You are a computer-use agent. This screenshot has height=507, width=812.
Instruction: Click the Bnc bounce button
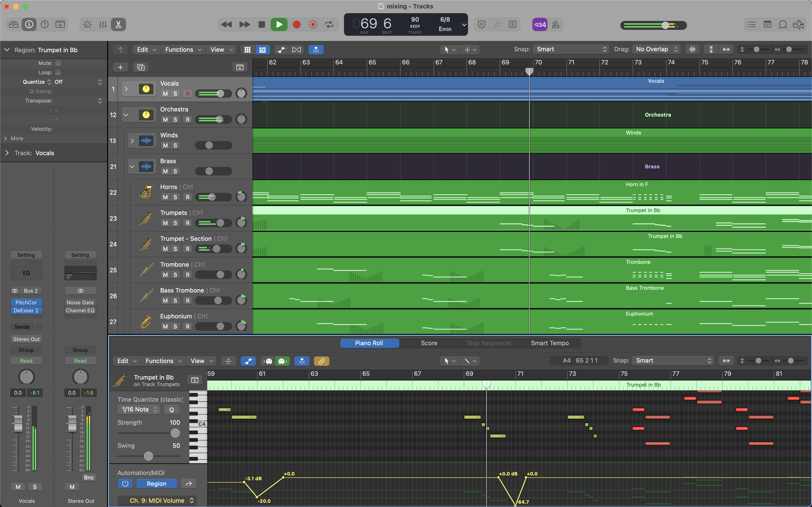(x=88, y=478)
